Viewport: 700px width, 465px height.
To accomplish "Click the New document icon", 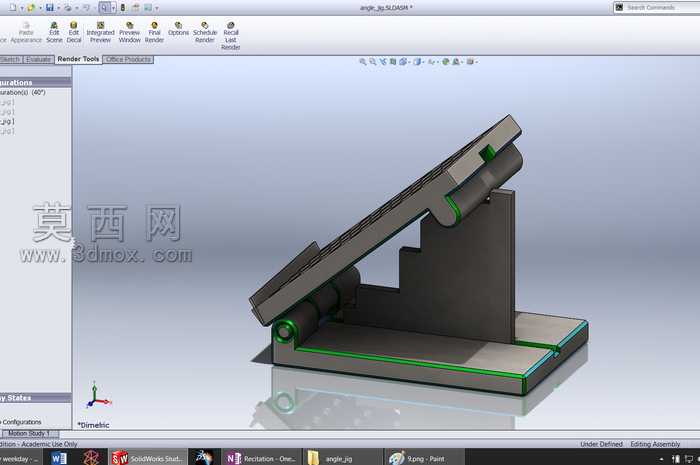I will pos(12,8).
